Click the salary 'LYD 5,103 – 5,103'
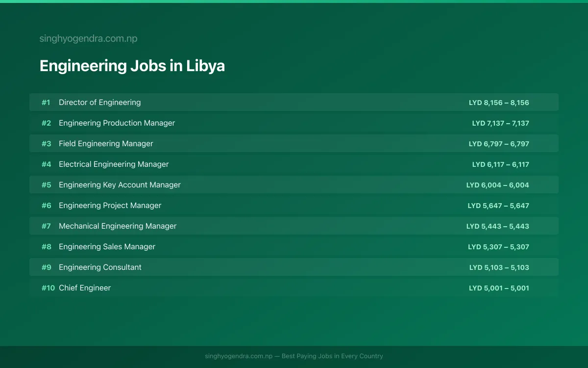588x368 pixels. point(499,267)
